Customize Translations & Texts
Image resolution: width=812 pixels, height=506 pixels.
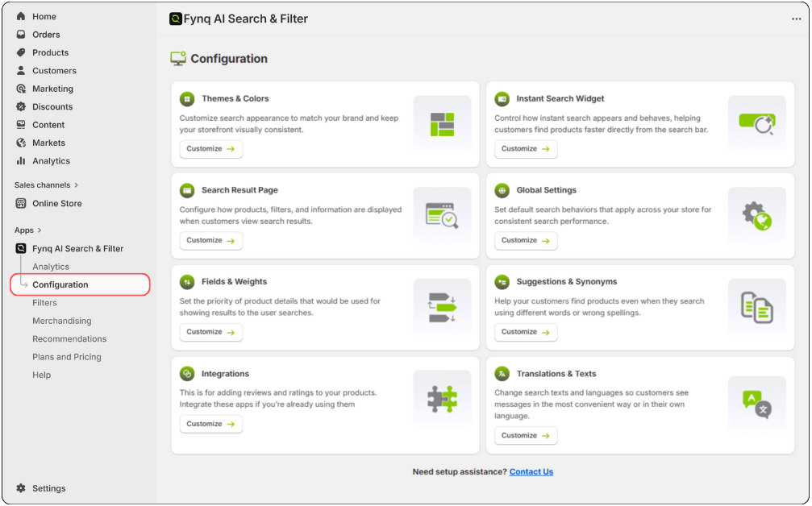(526, 436)
